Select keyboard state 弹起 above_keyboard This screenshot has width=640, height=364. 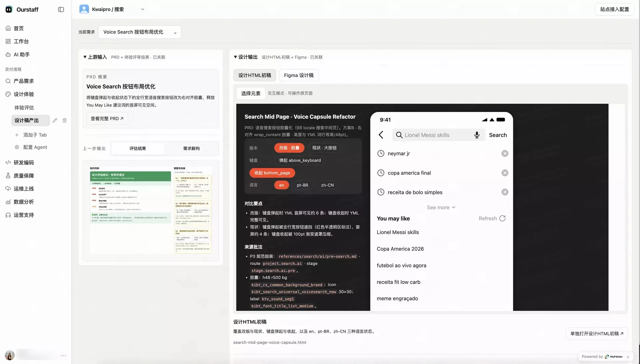coord(300,160)
